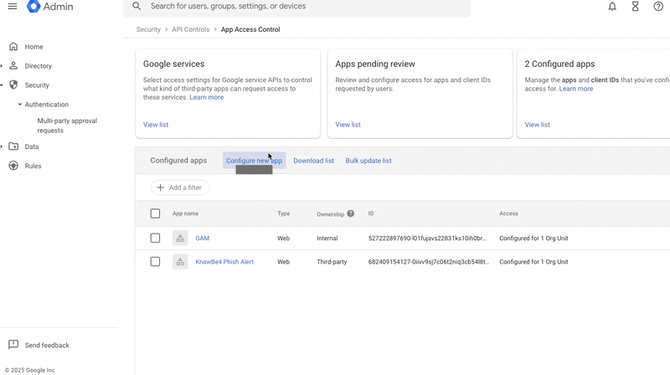The image size is (670, 375).
Task: Click the KnowBe4 Phish Alert app icon
Action: (180, 261)
